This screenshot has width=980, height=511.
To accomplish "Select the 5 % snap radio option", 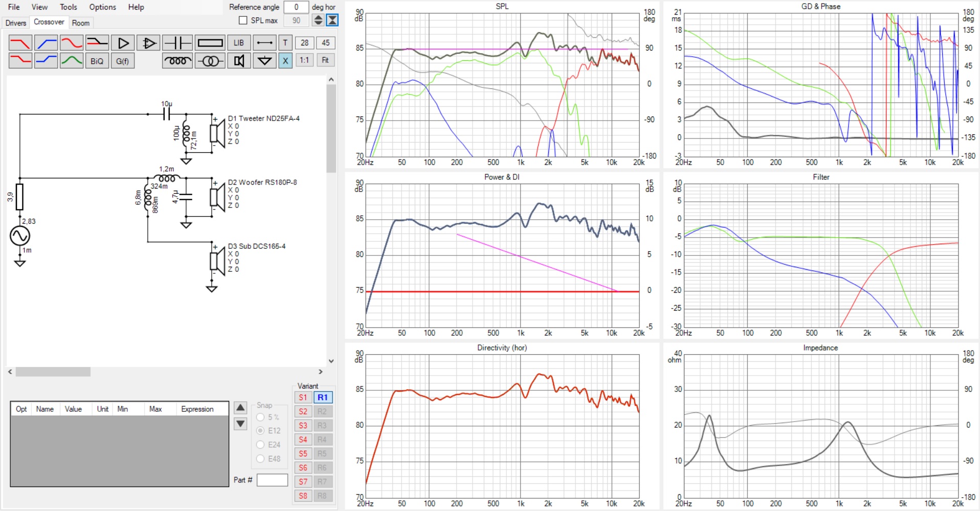I will click(260, 417).
